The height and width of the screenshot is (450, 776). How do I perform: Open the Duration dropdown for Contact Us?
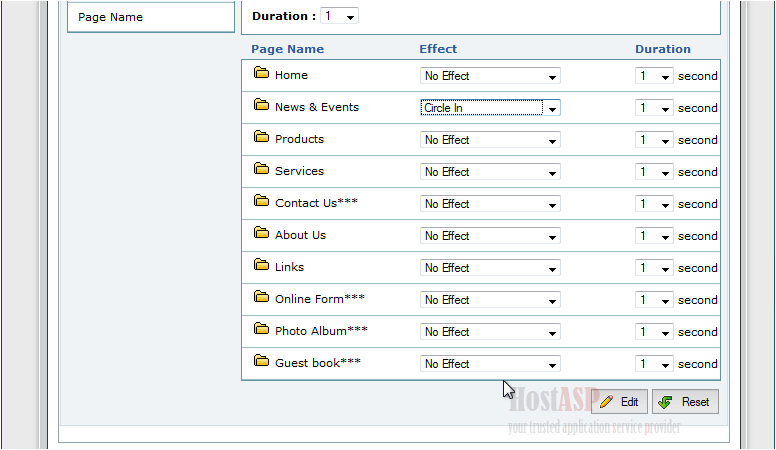pos(654,204)
